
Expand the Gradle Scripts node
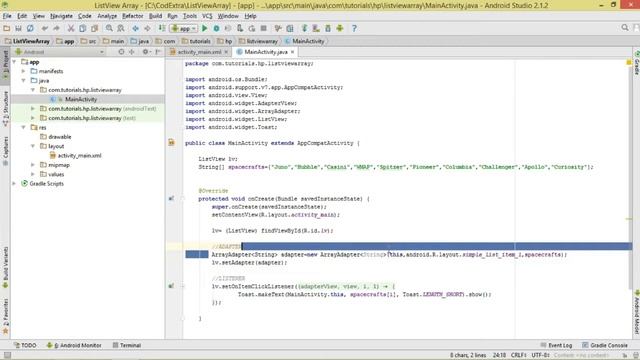[14, 184]
